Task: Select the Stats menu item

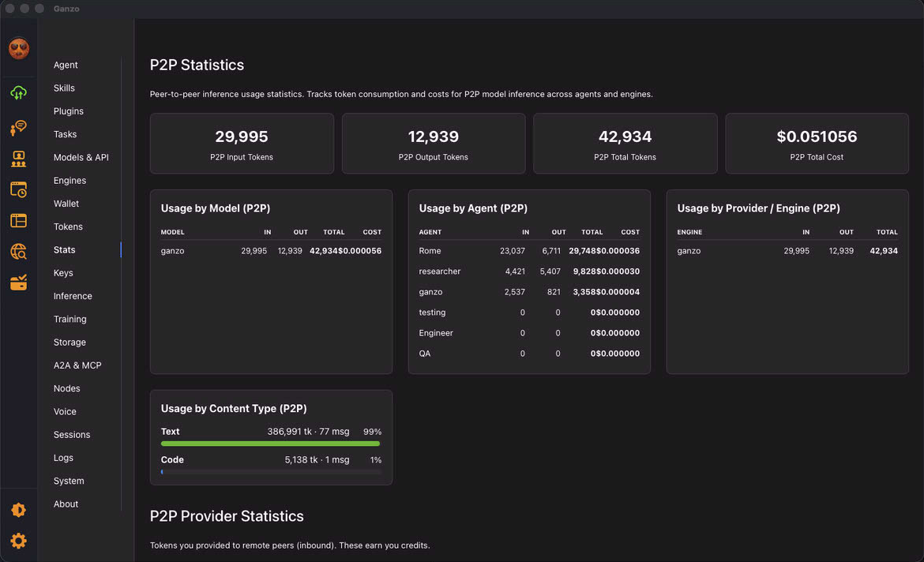Action: (64, 249)
